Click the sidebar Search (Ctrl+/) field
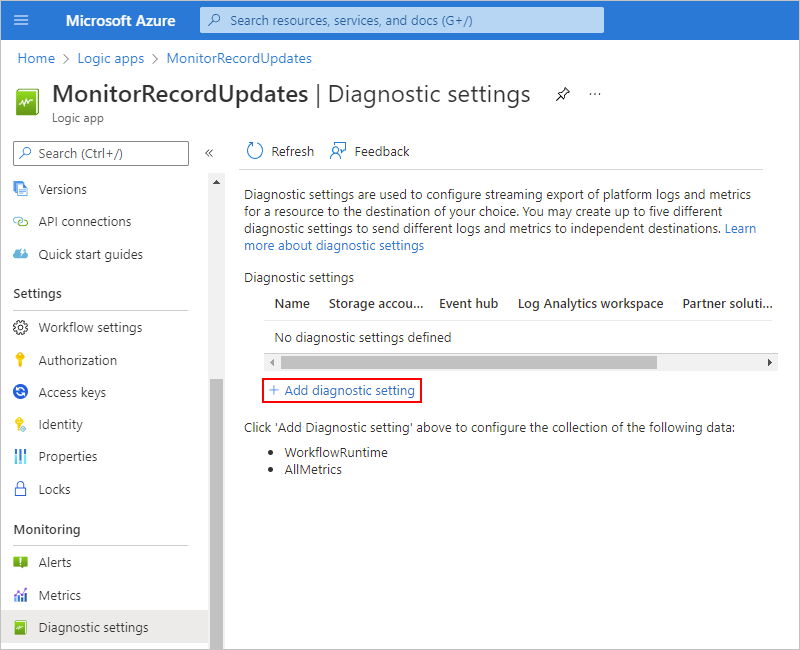Image resolution: width=800 pixels, height=650 pixels. pos(101,153)
